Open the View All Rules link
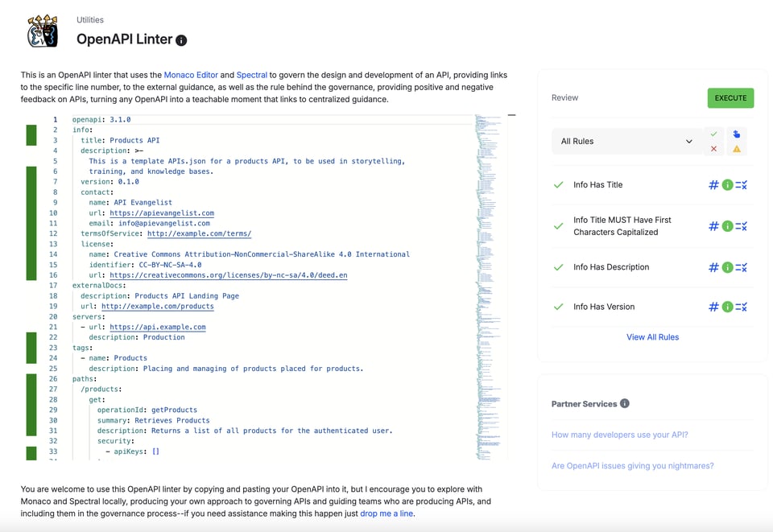 coord(652,337)
